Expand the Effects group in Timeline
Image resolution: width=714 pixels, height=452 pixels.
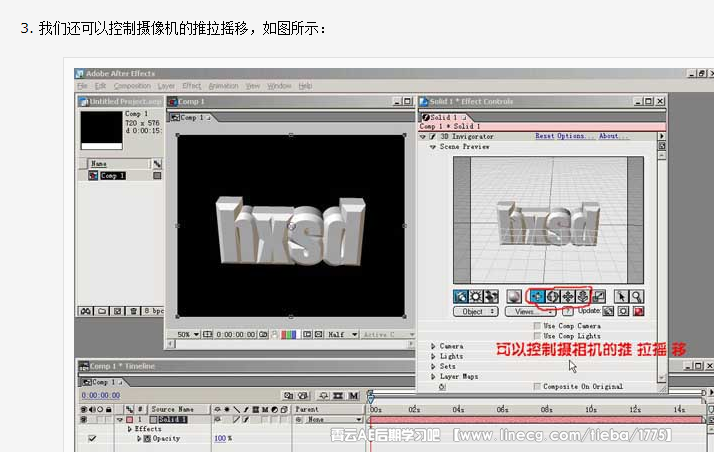(x=129, y=429)
